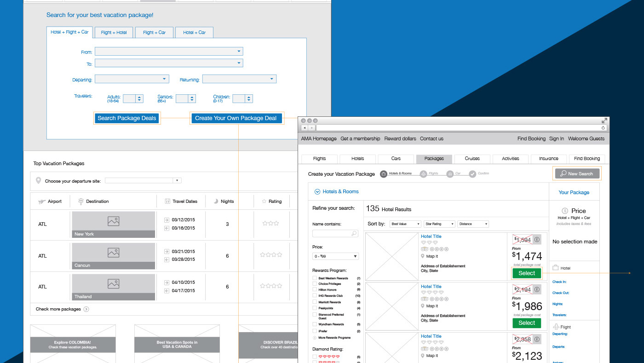
Task: Click the New York package thumbnail
Action: pos(114,225)
